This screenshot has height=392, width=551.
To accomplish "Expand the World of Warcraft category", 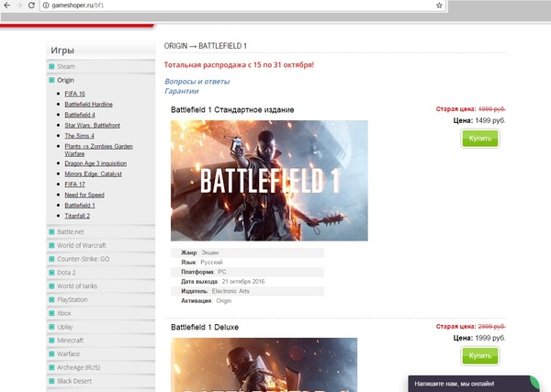I will pyautogui.click(x=82, y=245).
